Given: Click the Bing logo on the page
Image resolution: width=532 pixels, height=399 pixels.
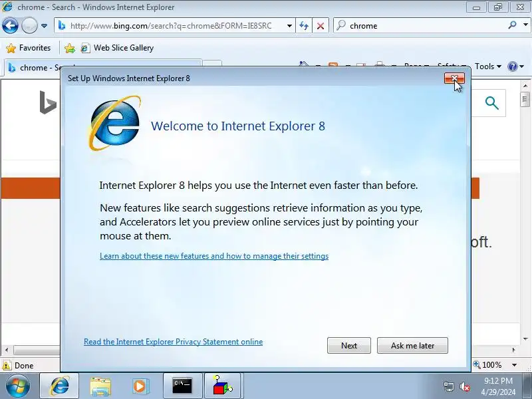Looking at the screenshot, I should pyautogui.click(x=48, y=102).
